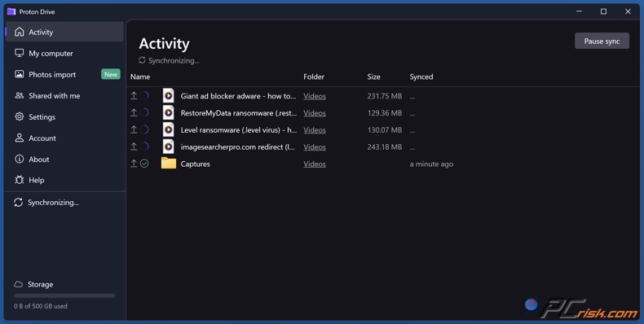Click progress spinner on imagesearcherpro.com row
Image resolution: width=644 pixels, height=324 pixels.
(x=144, y=147)
